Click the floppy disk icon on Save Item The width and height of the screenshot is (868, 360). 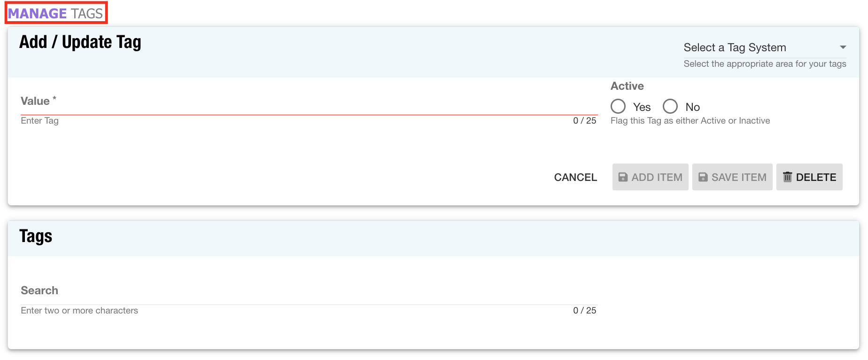coord(703,177)
